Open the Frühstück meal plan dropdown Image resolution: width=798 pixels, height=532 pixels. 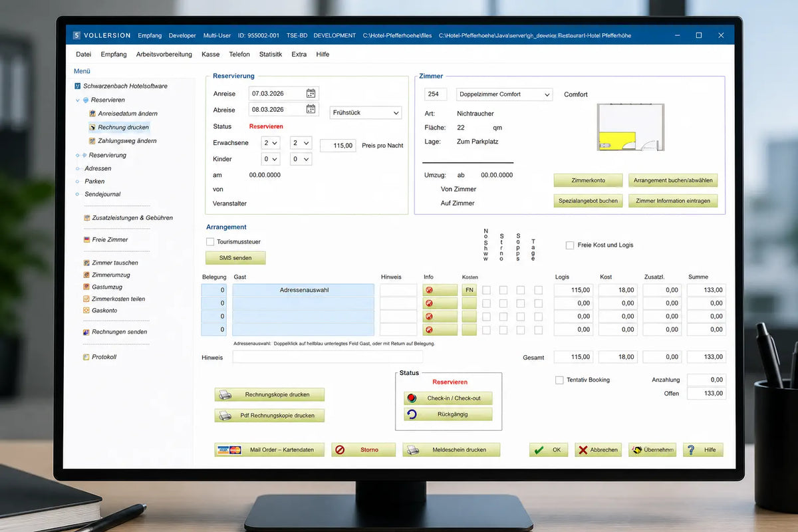[366, 113]
